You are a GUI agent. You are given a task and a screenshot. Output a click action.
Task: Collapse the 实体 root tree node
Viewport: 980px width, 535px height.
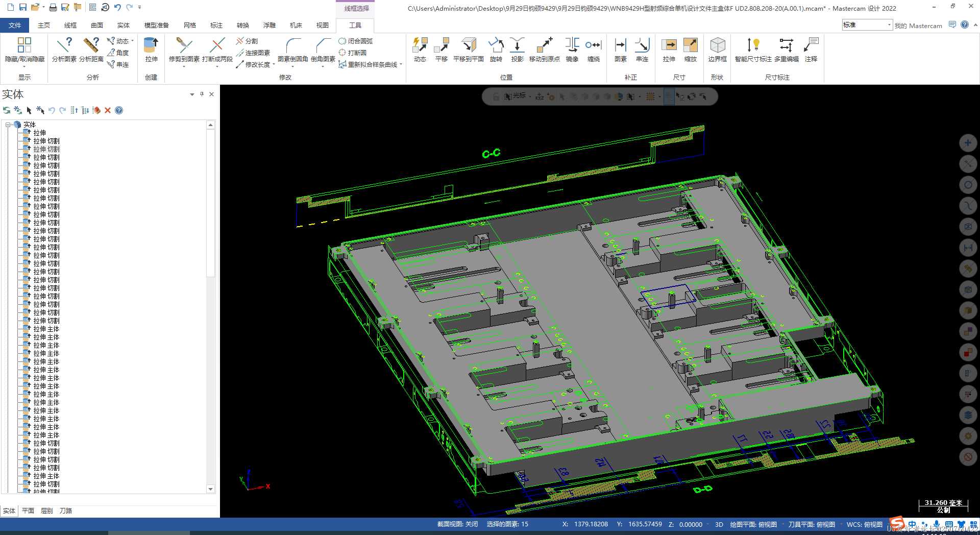click(8, 125)
